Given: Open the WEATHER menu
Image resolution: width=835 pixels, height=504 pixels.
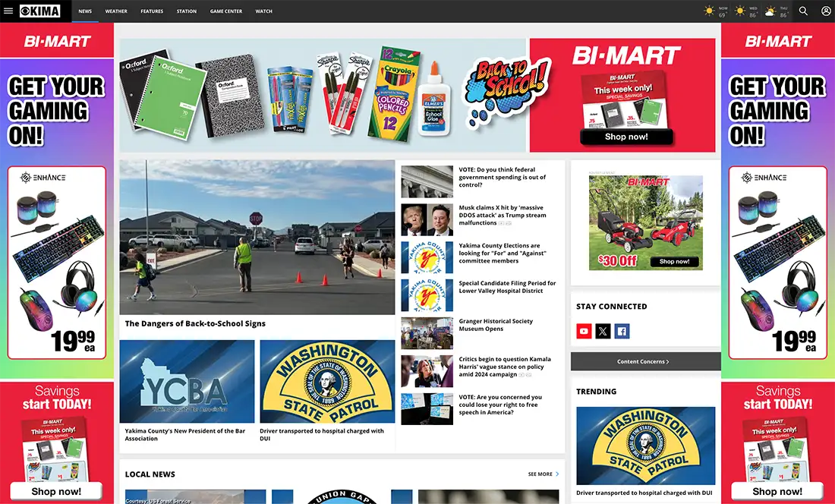Looking at the screenshot, I should point(116,11).
